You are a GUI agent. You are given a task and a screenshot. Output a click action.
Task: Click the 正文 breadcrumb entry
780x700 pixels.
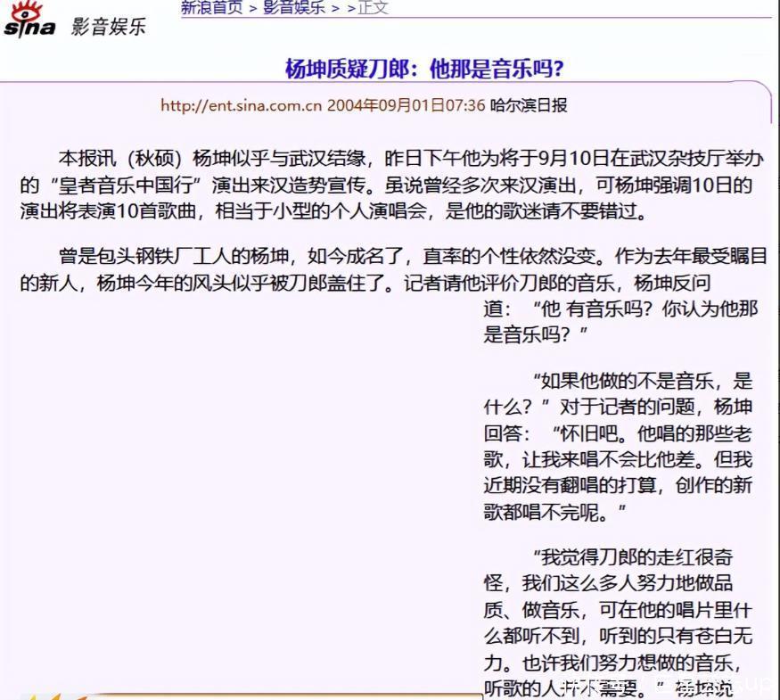coord(374,7)
